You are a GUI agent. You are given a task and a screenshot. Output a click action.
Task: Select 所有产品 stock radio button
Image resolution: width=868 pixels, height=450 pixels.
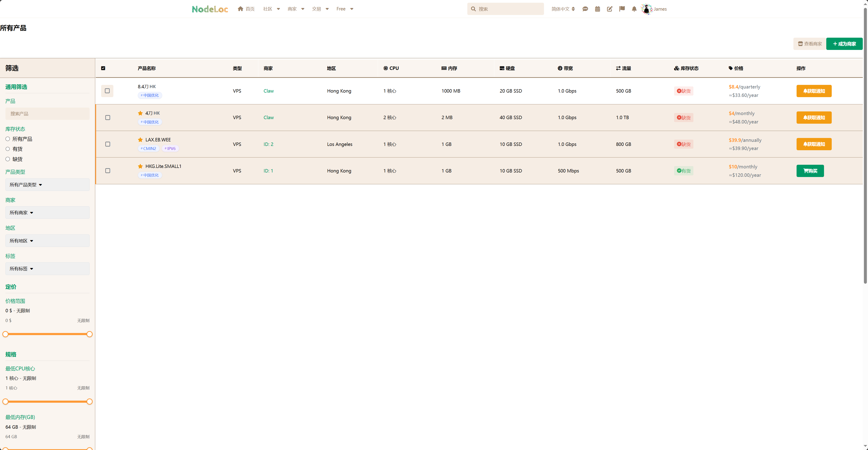coord(7,139)
